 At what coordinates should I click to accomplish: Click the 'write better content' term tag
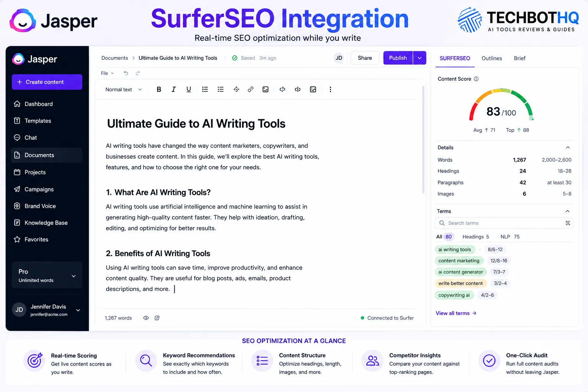[461, 283]
